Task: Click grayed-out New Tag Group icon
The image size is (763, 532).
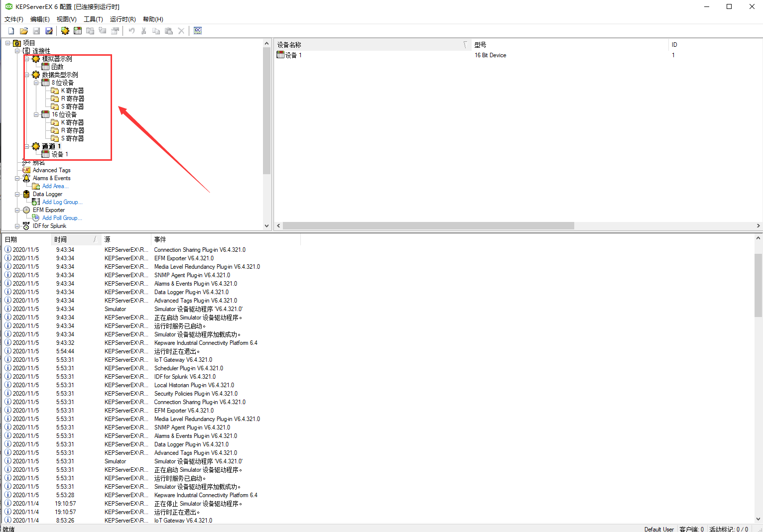Action: 90,31
